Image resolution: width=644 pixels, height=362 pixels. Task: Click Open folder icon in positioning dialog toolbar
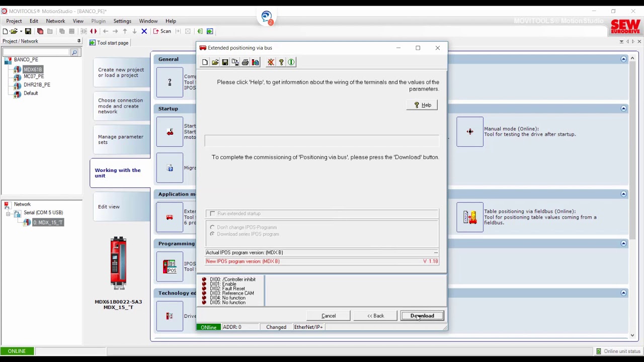pos(215,62)
